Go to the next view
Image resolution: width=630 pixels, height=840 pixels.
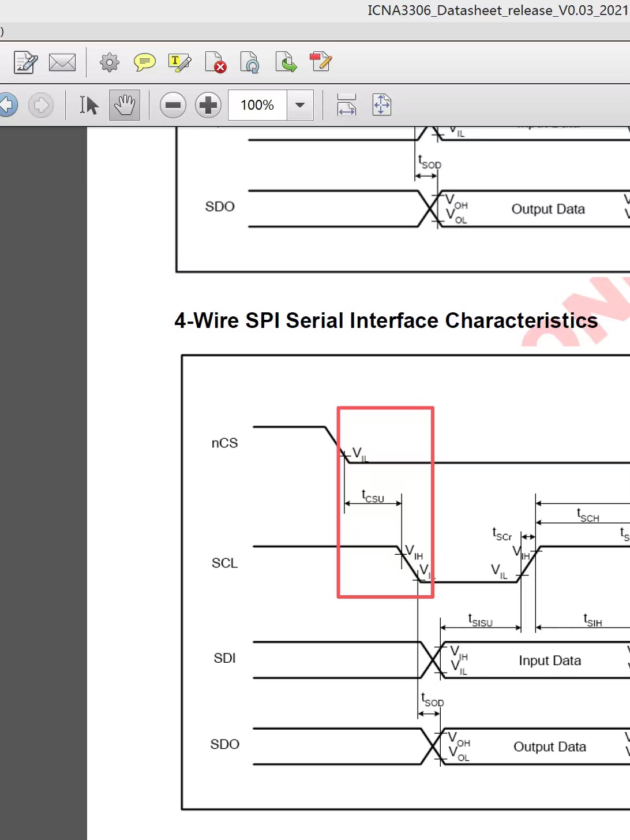pyautogui.click(x=41, y=105)
